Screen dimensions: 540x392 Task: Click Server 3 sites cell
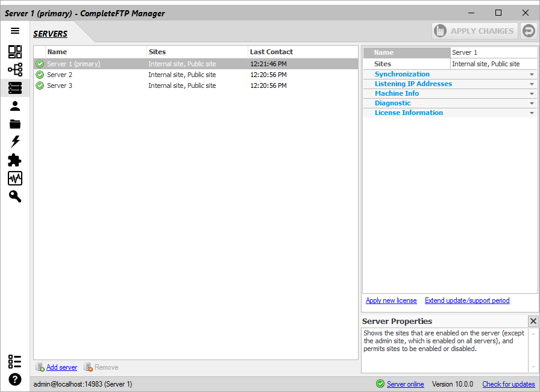click(182, 86)
